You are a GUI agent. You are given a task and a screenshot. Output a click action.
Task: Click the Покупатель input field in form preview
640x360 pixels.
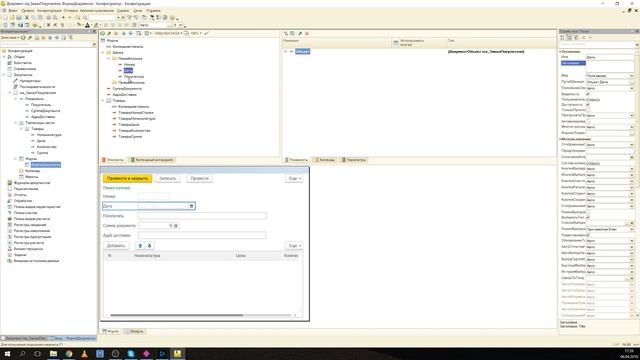202,216
